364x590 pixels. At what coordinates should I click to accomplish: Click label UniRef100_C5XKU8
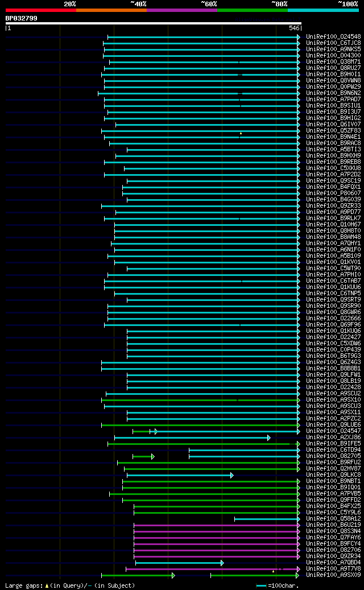(333, 168)
